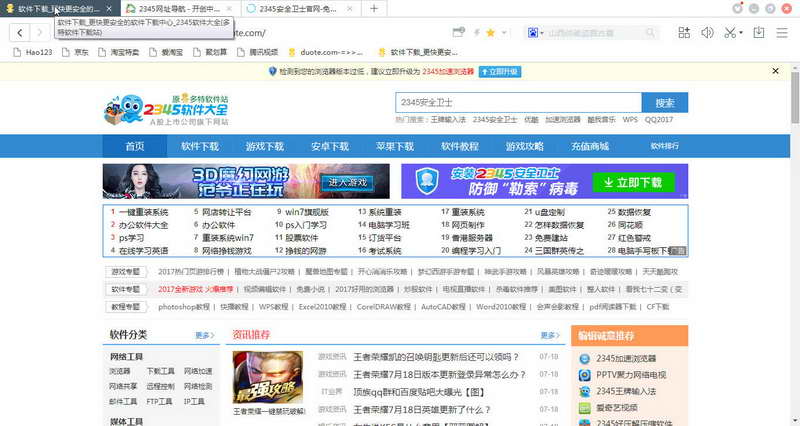The image size is (800, 426).
Task: Click the 立即升级 upgrade button
Action: tap(499, 71)
